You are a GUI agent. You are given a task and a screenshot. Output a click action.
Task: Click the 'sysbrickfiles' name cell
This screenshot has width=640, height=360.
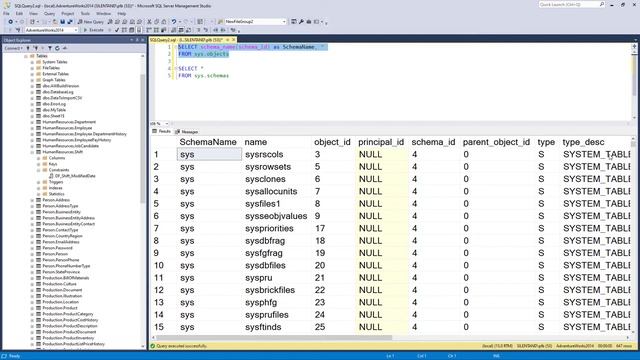tap(277, 290)
